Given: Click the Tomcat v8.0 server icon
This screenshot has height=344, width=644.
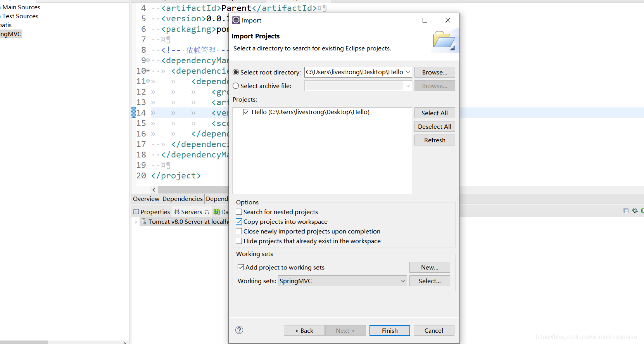Looking at the screenshot, I should (144, 221).
